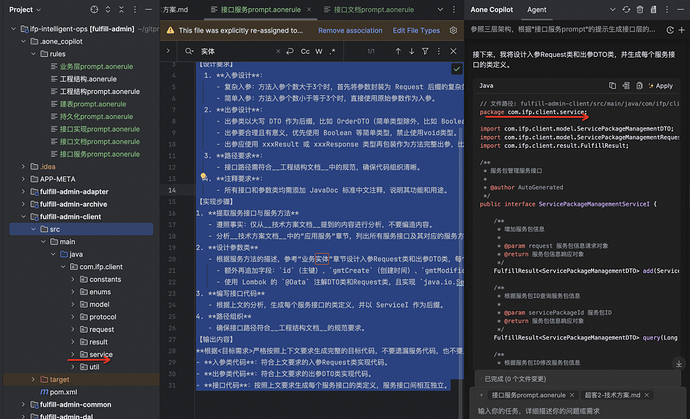Select the model package folder
Screen dimensions: 690x419
click(x=99, y=304)
